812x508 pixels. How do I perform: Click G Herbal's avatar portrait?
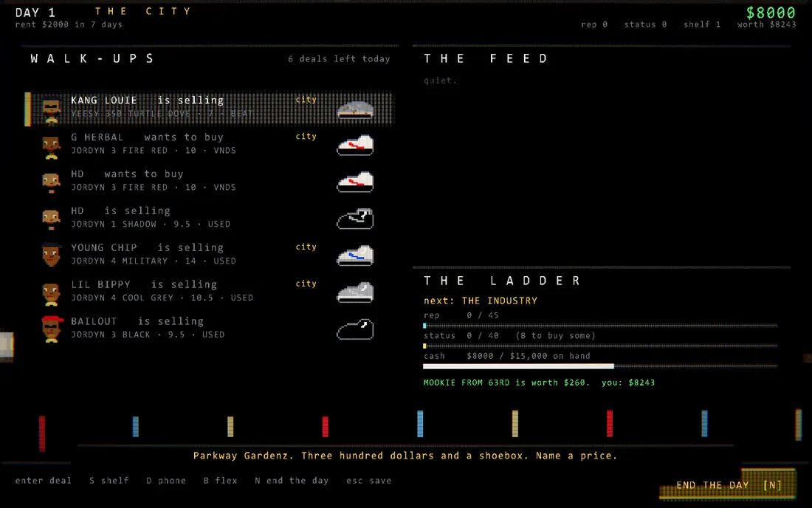click(51, 147)
